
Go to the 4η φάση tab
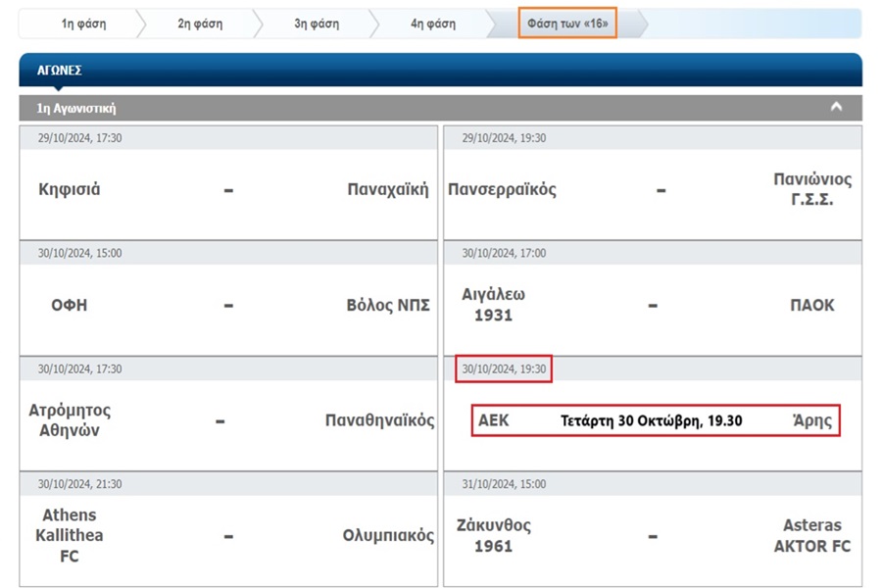point(432,24)
